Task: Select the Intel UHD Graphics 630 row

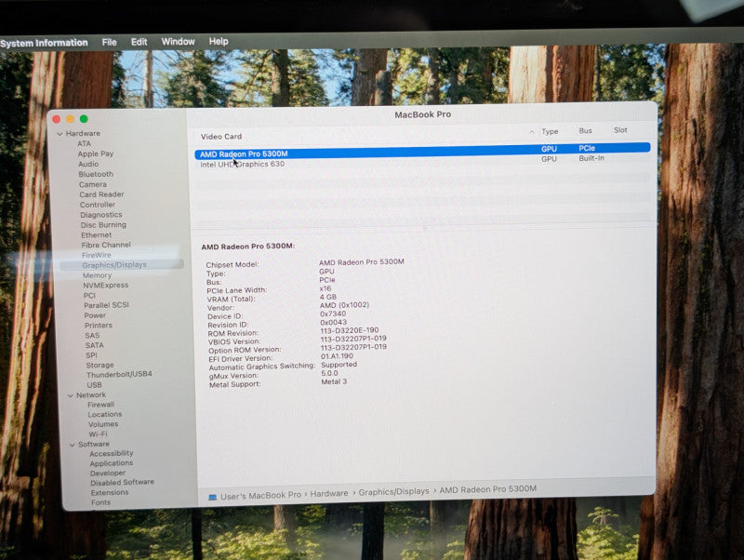Action: [x=422, y=162]
